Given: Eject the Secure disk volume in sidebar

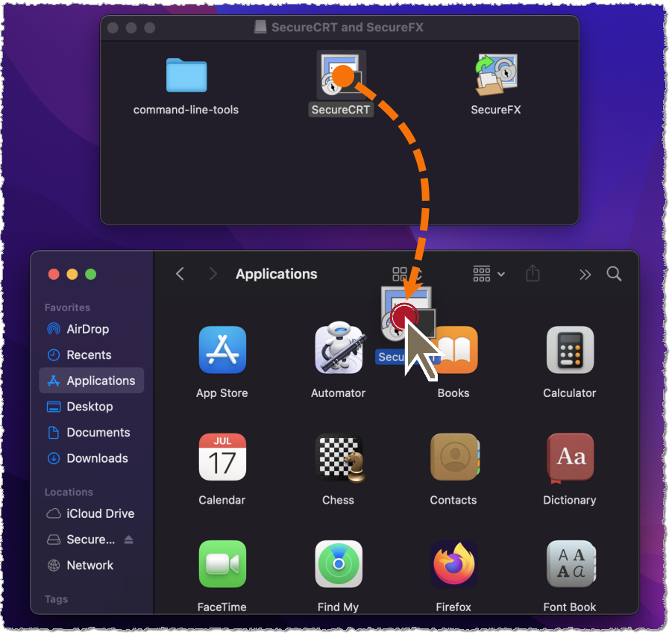Looking at the screenshot, I should pos(128,540).
